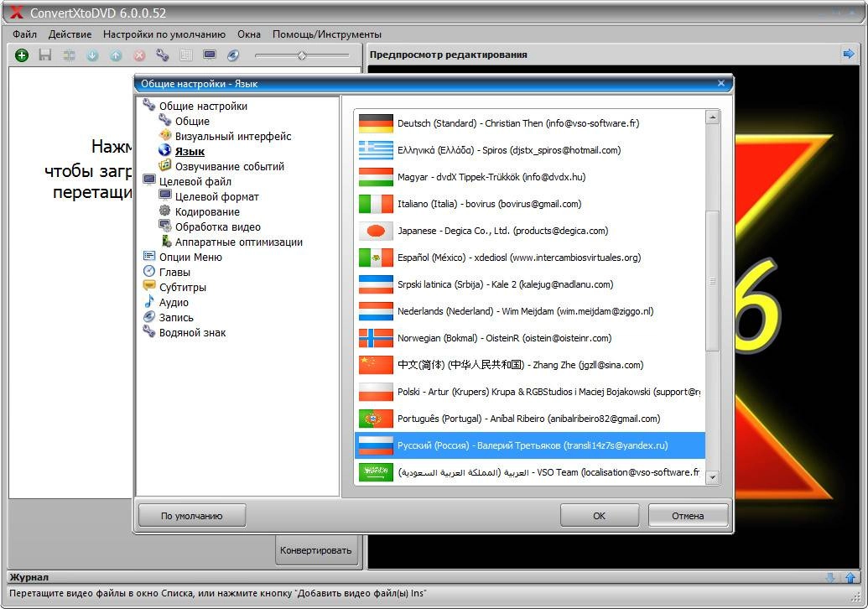Image resolution: width=868 pixels, height=609 pixels.
Task: Select the Portuguese flag icon
Action: pyautogui.click(x=376, y=419)
